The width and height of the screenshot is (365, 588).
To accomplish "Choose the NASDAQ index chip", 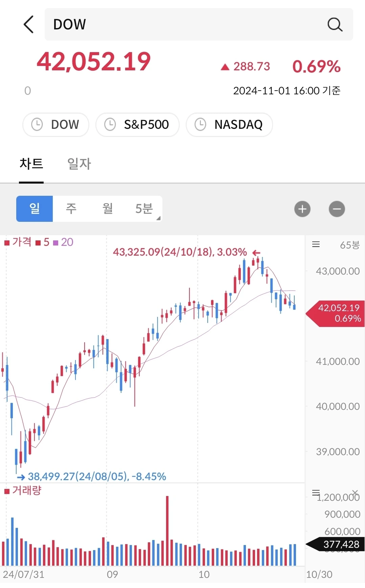I will pyautogui.click(x=229, y=124).
